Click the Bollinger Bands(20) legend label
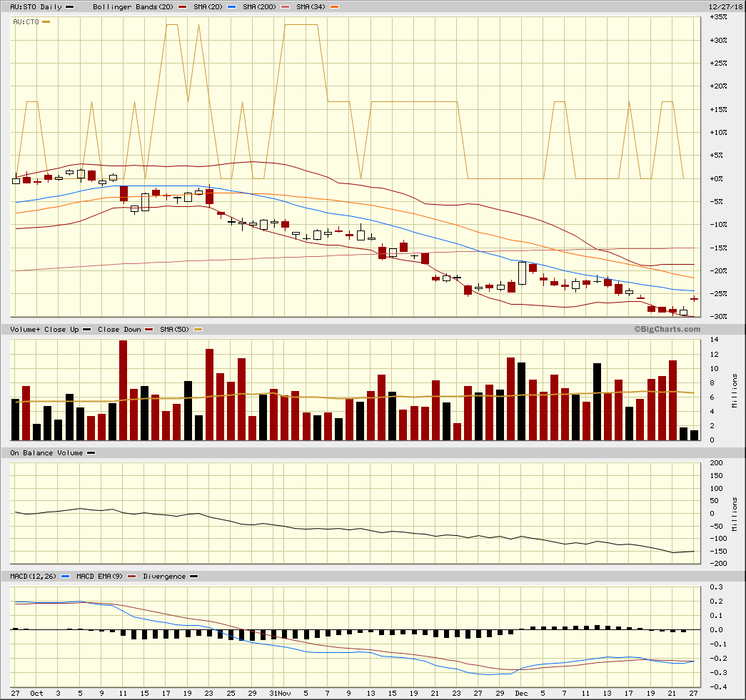 [133, 6]
